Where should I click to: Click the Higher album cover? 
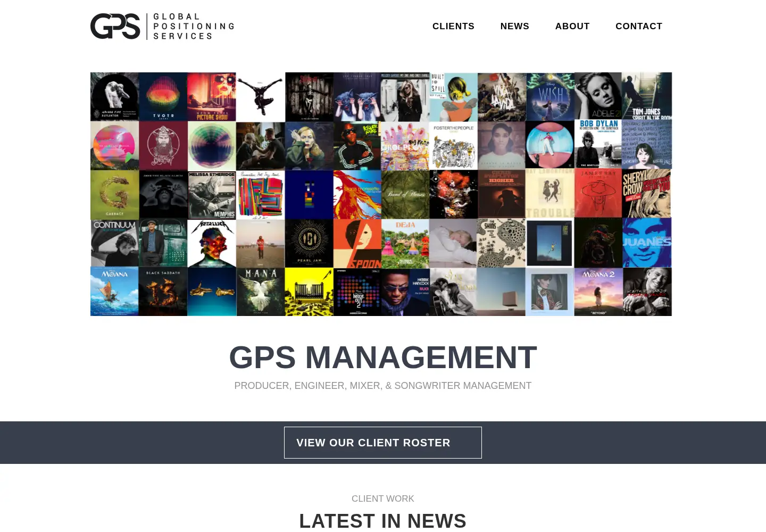pyautogui.click(x=502, y=194)
